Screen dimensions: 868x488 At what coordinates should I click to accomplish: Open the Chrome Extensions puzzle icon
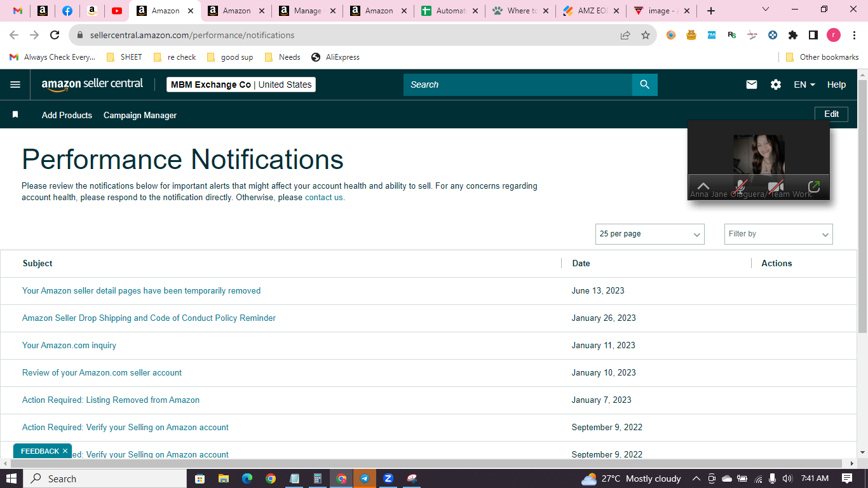(x=793, y=35)
